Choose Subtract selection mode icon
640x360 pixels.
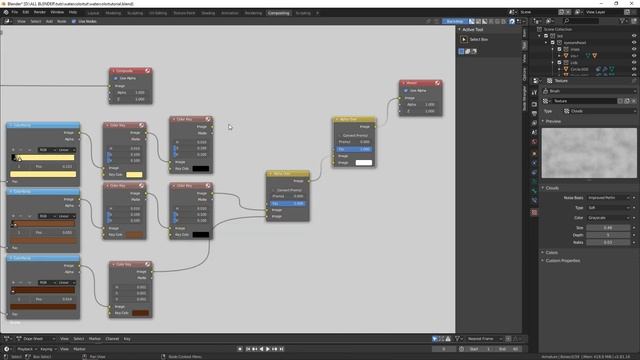coord(474,51)
